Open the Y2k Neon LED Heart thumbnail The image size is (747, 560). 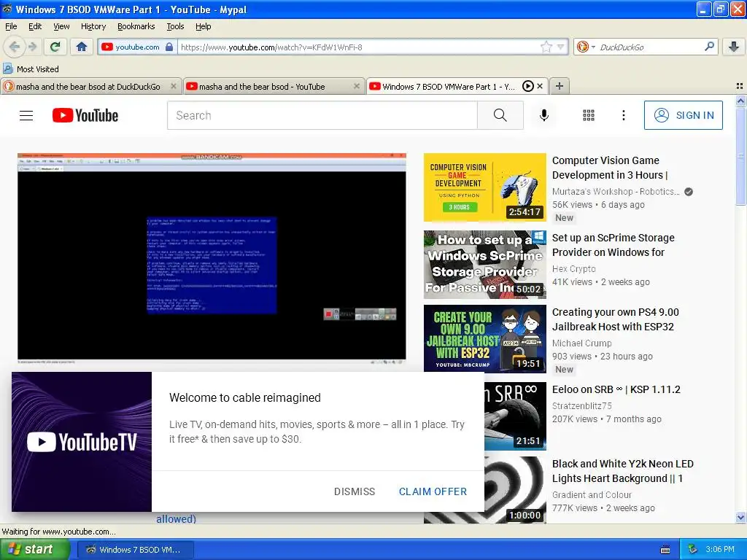(515, 490)
